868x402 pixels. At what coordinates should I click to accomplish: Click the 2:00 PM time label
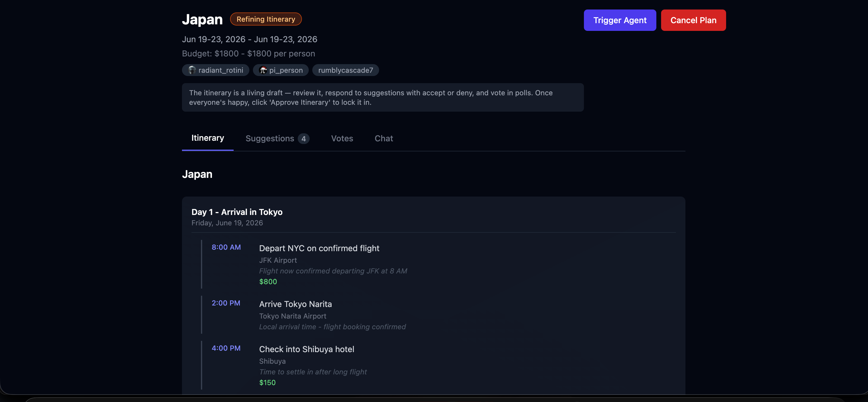(226, 303)
